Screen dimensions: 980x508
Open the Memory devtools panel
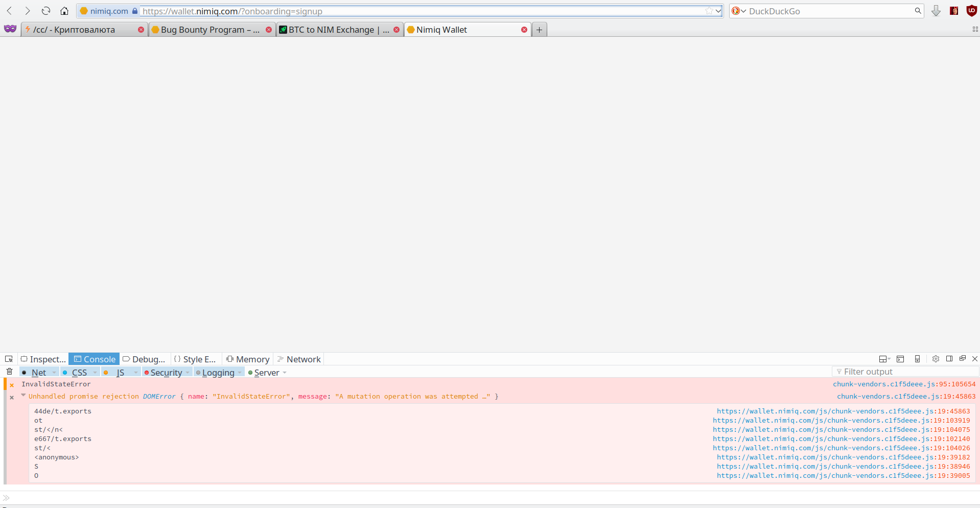click(x=248, y=359)
